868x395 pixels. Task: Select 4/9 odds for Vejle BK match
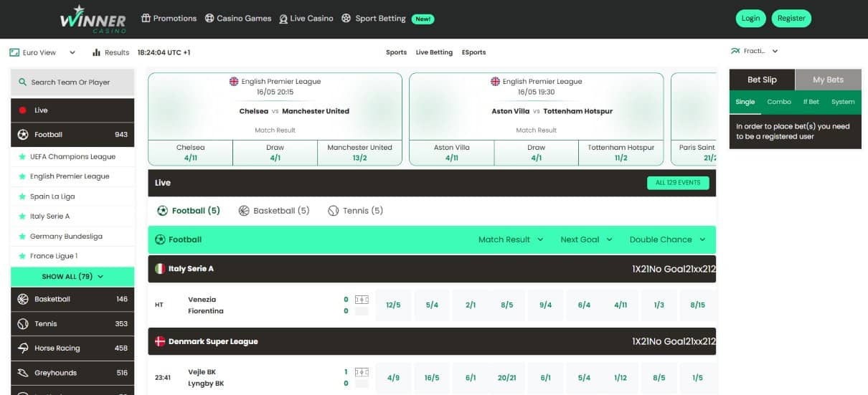point(393,378)
